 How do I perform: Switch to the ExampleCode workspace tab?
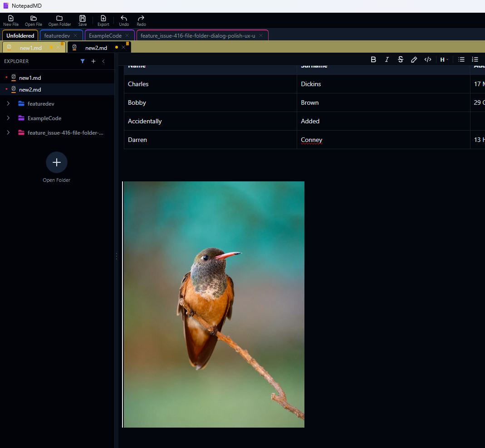[105, 36]
